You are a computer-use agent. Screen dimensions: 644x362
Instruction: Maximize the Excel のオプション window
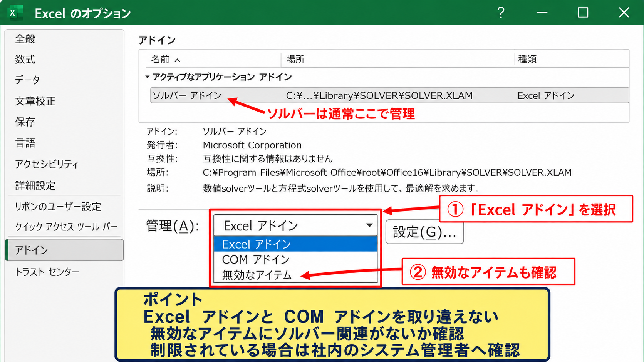pyautogui.click(x=583, y=13)
